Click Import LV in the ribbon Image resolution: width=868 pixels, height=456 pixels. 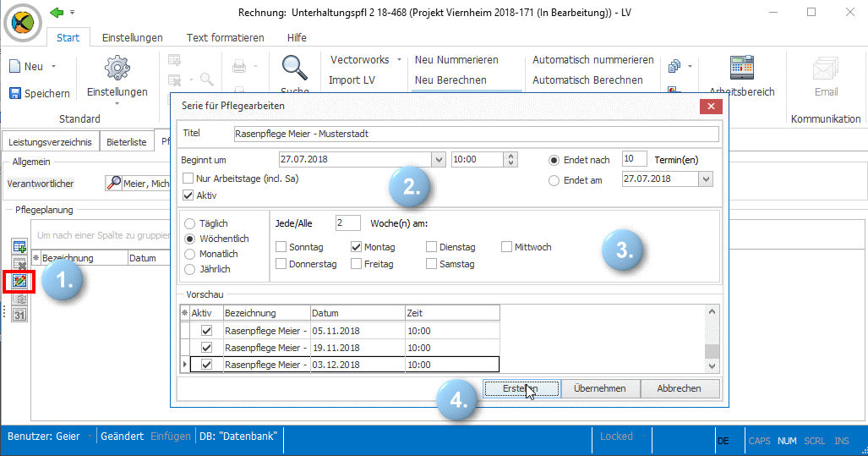click(352, 80)
